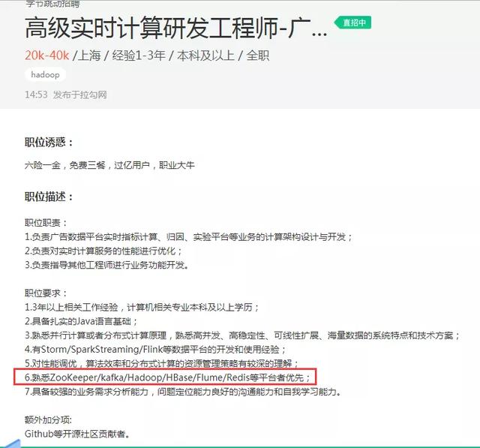480x448 pixels.
Task: Click the 上海 location text
Action: click(x=89, y=56)
